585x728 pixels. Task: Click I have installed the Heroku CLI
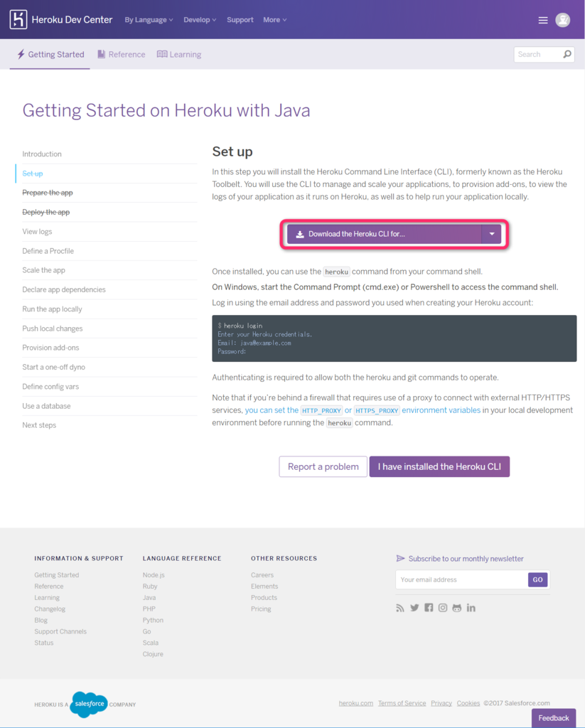pos(439,466)
